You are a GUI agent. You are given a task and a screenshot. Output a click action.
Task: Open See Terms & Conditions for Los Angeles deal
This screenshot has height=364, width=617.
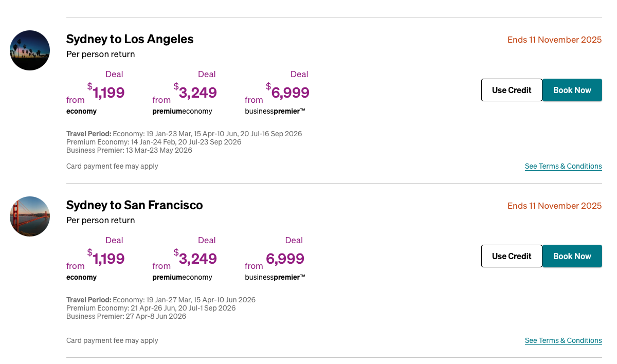(563, 166)
